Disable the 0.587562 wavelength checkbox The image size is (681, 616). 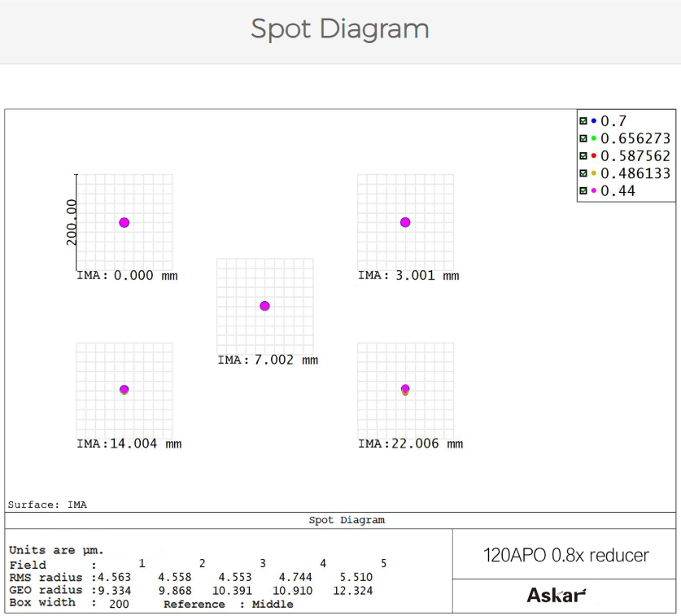coord(583,155)
